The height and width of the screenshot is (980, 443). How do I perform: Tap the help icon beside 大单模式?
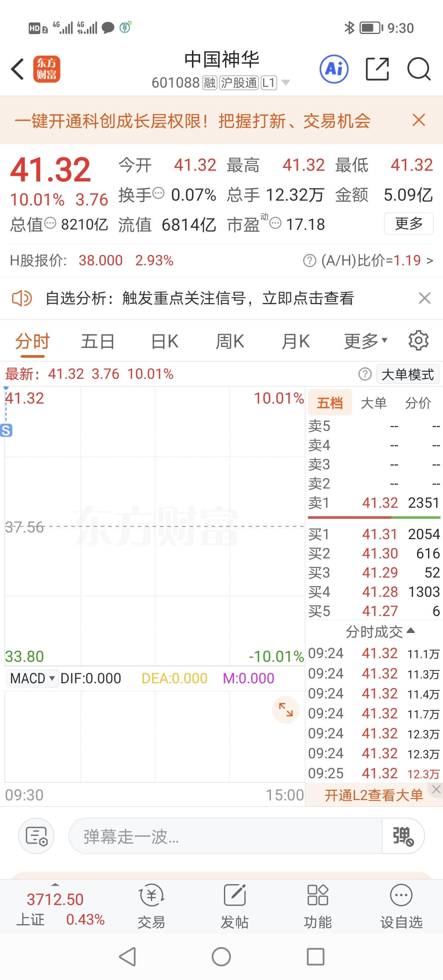coord(365,374)
